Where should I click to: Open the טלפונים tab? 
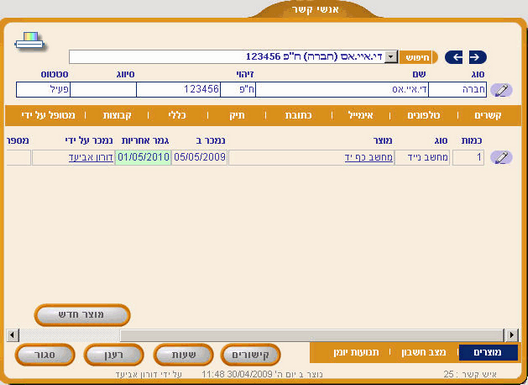click(424, 116)
